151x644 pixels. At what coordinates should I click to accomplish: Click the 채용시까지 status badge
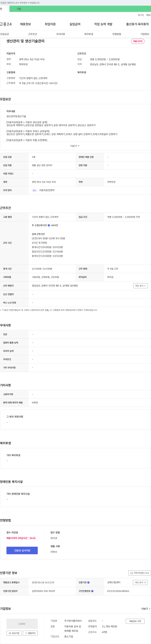point(138,41)
